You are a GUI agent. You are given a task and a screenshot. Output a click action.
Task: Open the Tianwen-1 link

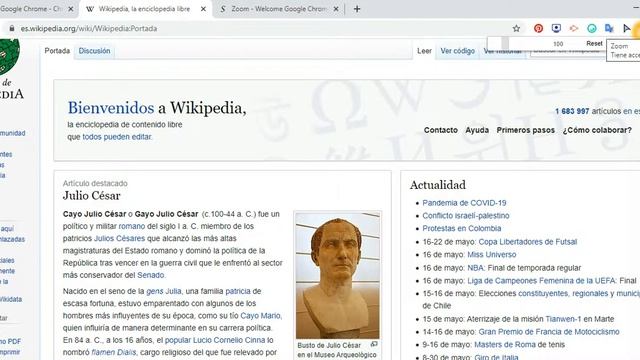tap(563, 319)
